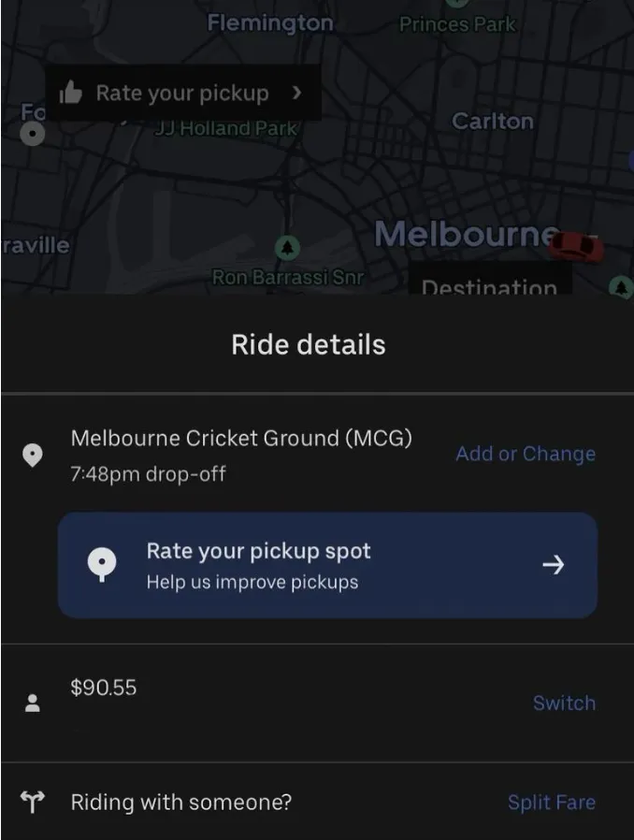
Task: Tap the Riding with someone? row
Action: (x=317, y=802)
